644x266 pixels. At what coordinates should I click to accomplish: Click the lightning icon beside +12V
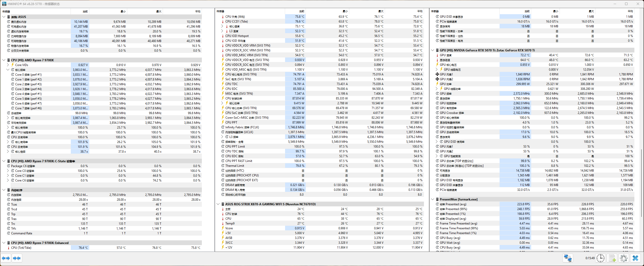click(x=223, y=248)
